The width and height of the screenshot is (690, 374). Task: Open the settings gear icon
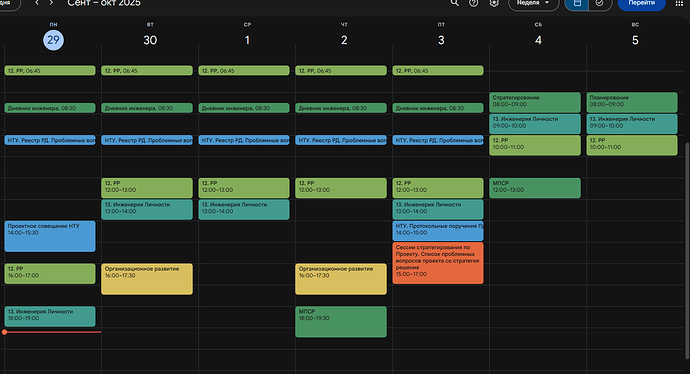[494, 3]
